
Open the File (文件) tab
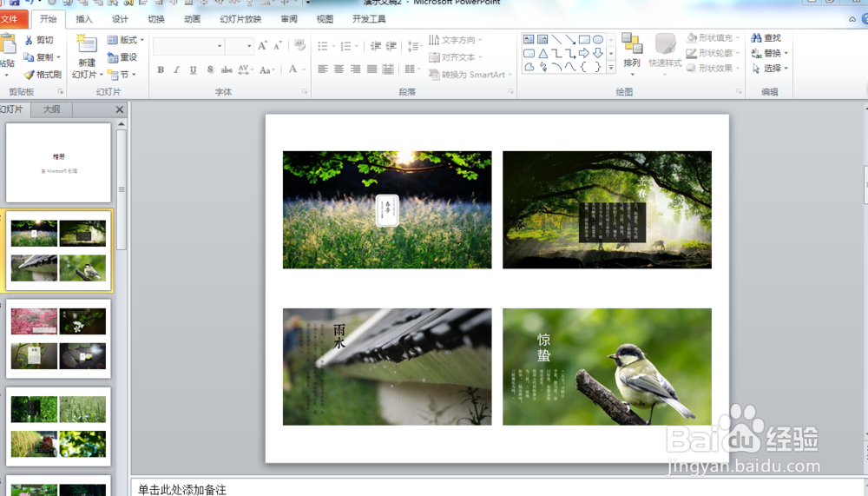pyautogui.click(x=10, y=19)
